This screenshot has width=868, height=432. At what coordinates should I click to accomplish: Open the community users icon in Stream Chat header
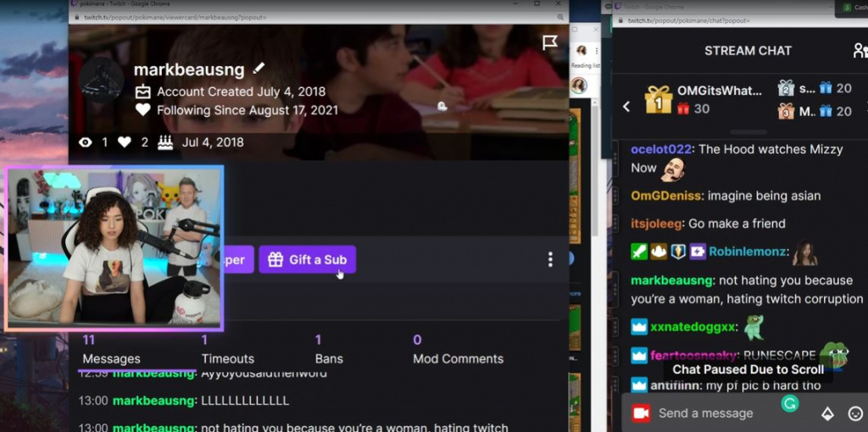tap(860, 51)
